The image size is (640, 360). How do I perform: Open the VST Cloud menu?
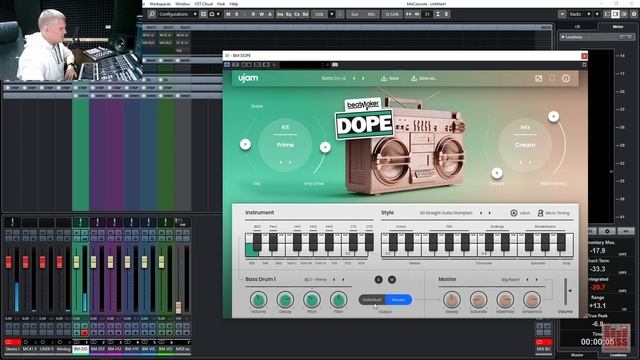point(203,4)
